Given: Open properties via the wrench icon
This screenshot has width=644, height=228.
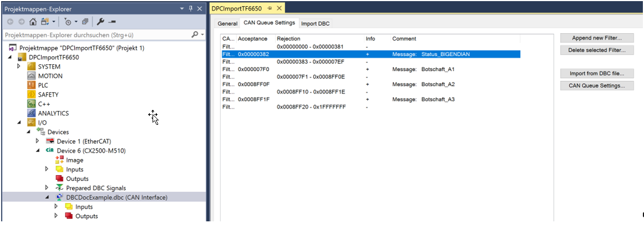Looking at the screenshot, I should pyautogui.click(x=100, y=22).
